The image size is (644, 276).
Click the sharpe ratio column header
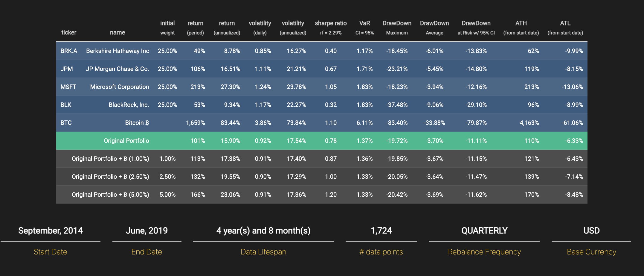click(331, 28)
